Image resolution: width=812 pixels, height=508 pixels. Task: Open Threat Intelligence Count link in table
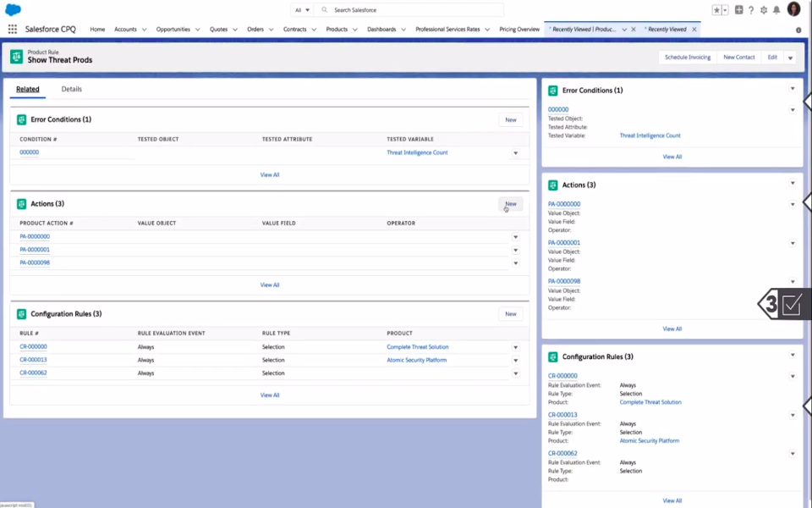(417, 153)
